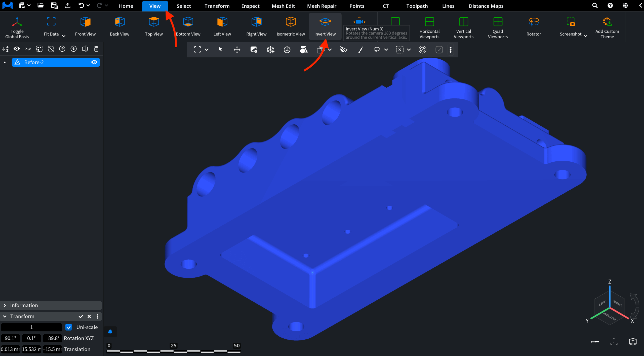Apply the transform with checkmark
Viewport: 644px width, 356px height.
click(81, 316)
